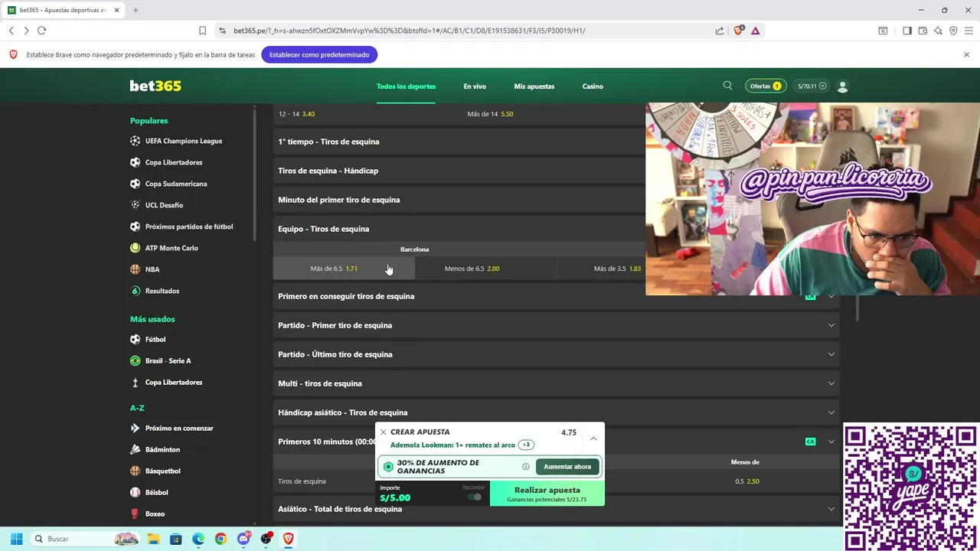Open Windows Start menu
This screenshot has width=980, height=551.
(x=17, y=539)
